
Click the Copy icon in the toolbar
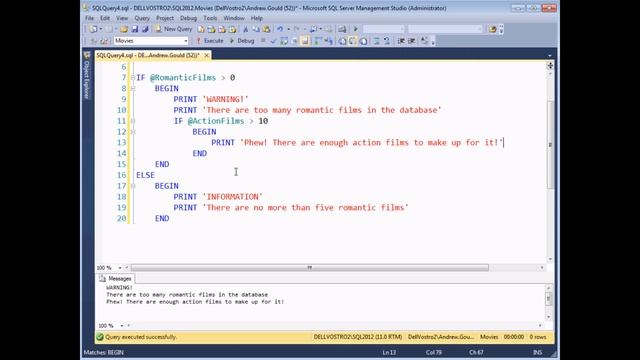point(256,29)
